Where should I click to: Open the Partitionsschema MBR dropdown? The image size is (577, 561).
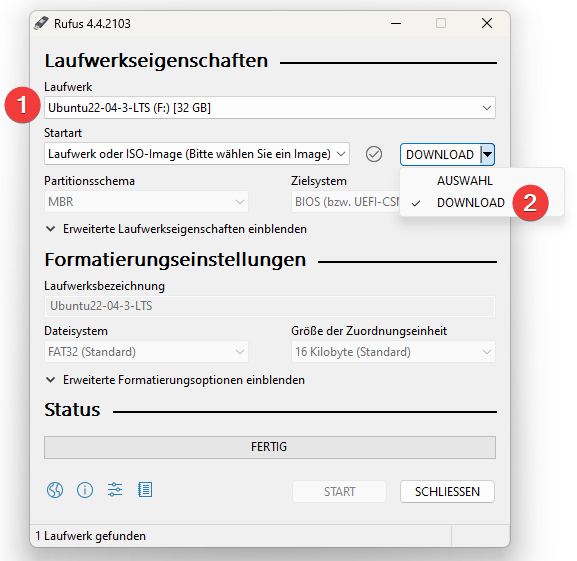click(x=146, y=202)
